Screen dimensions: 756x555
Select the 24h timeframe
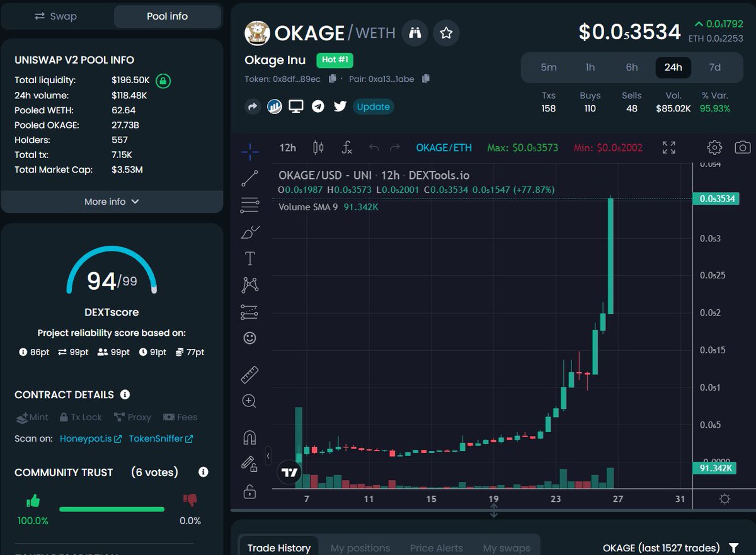(x=673, y=67)
